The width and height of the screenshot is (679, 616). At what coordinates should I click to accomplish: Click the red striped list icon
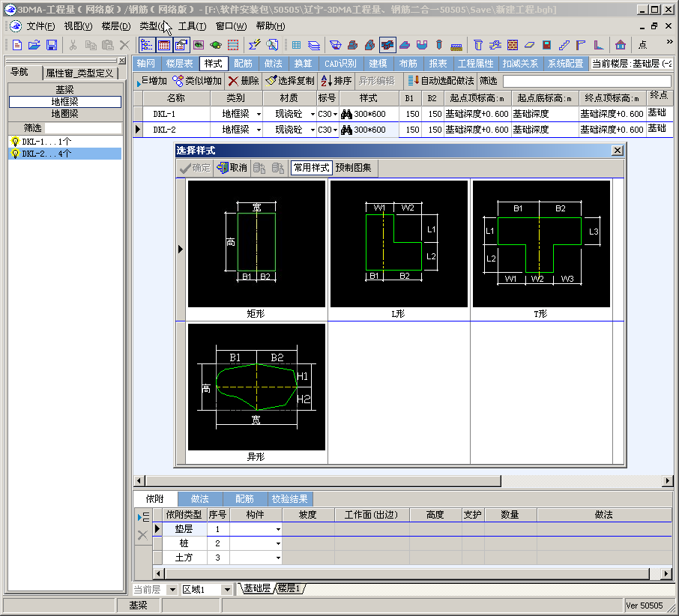click(233, 45)
